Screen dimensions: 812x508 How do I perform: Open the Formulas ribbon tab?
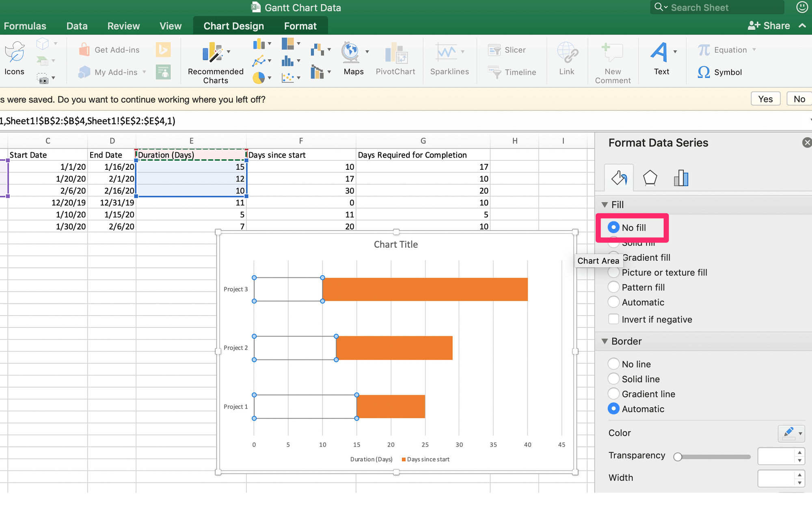tap(25, 26)
